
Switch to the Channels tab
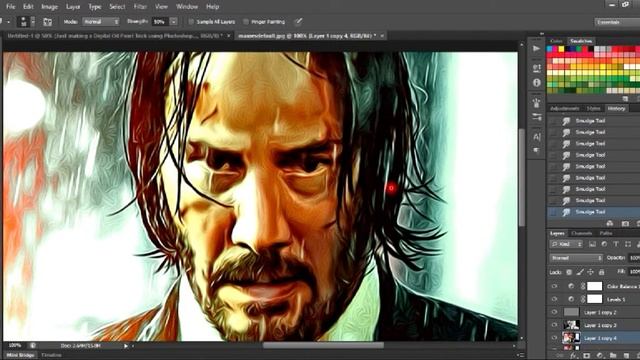[x=582, y=233]
